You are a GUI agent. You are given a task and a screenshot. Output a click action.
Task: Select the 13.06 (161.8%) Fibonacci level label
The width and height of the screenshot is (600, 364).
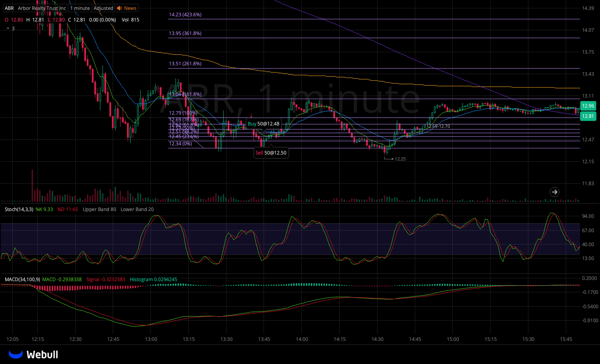pos(185,94)
